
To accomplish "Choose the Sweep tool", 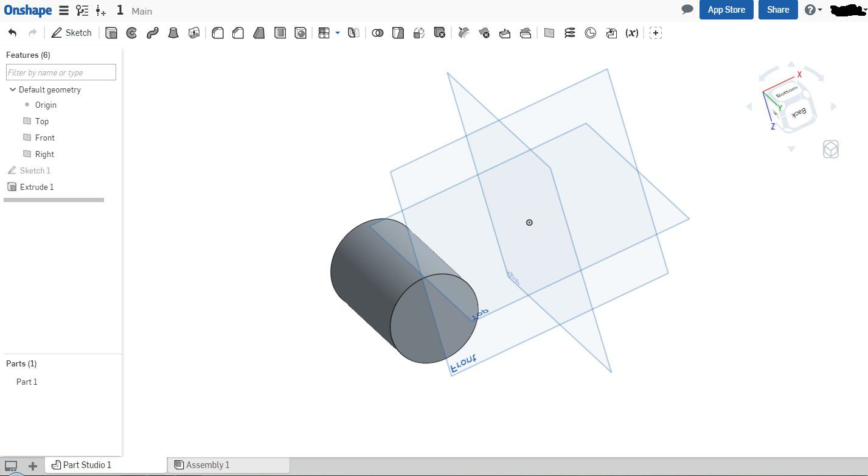I will click(152, 33).
